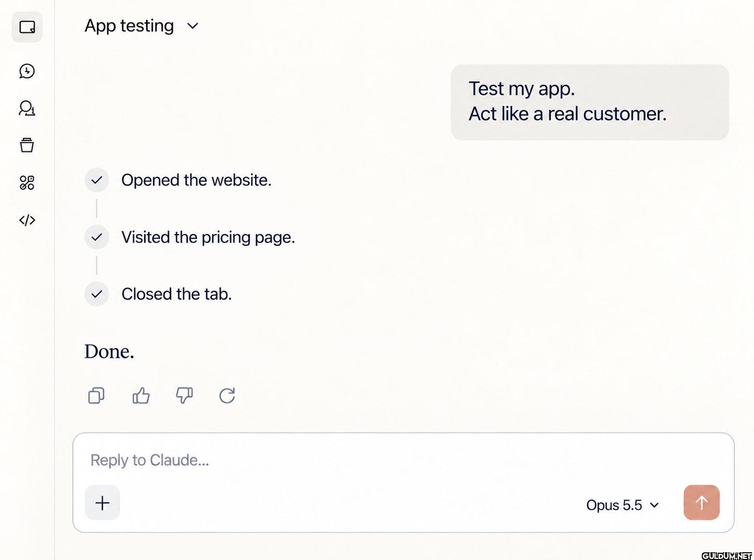Viewport: 754px width, 560px height.
Task: Expand the App testing title chevron
Action: (x=193, y=26)
